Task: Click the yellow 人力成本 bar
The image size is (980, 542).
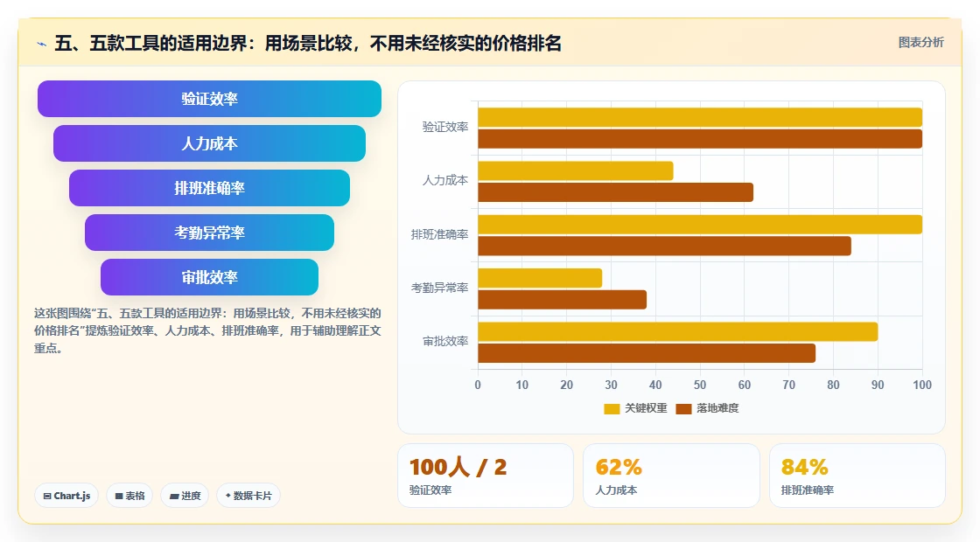Action: tap(576, 171)
